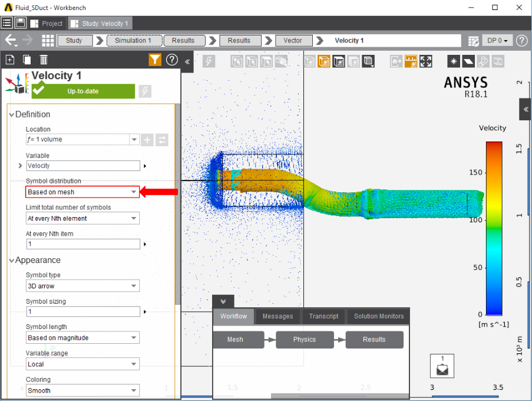Click the Results workflow button
Viewport: 532px width, 401px height.
point(374,340)
